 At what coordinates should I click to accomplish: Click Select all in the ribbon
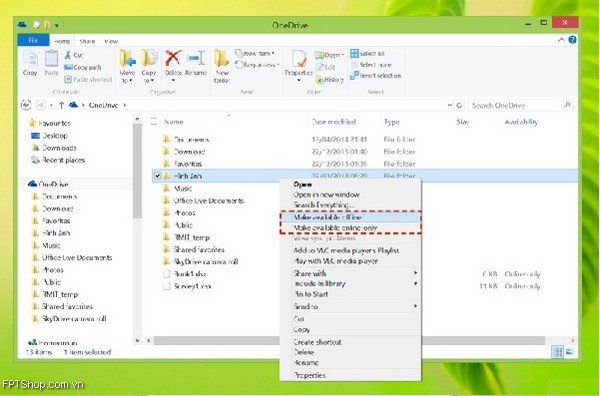[367, 54]
